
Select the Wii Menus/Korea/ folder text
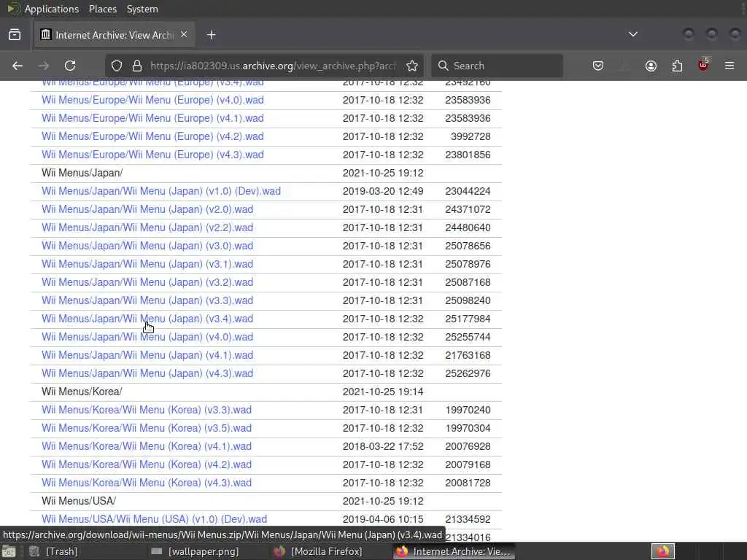[82, 392]
